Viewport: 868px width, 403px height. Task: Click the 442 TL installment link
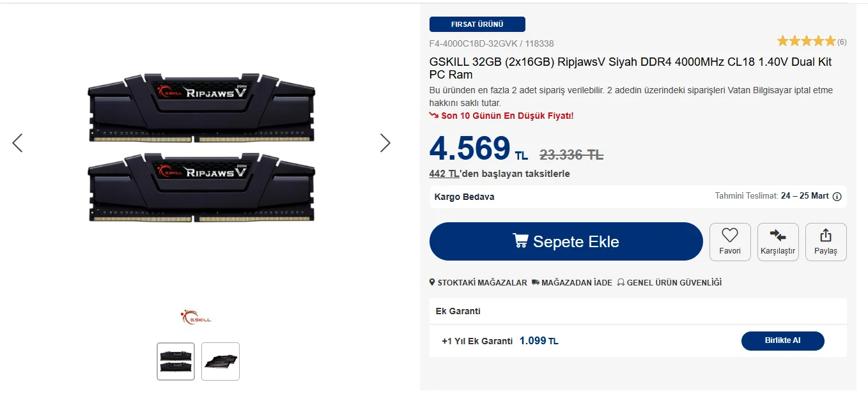coord(444,174)
